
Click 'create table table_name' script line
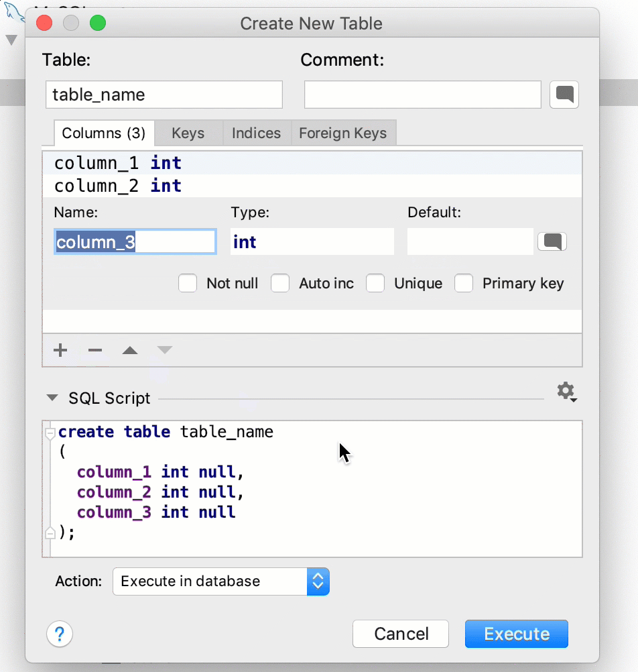[166, 432]
